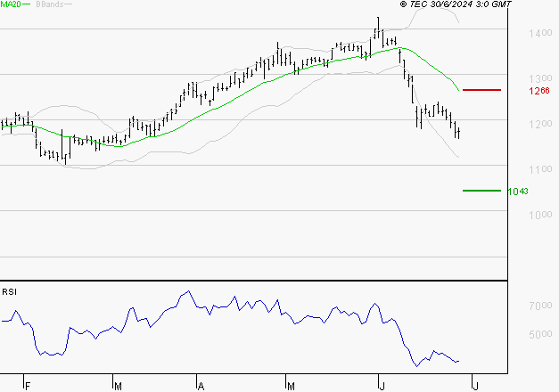Screen dimensions: 559x392
Task: Click the 1000 price axis label
Action: [x=540, y=215]
